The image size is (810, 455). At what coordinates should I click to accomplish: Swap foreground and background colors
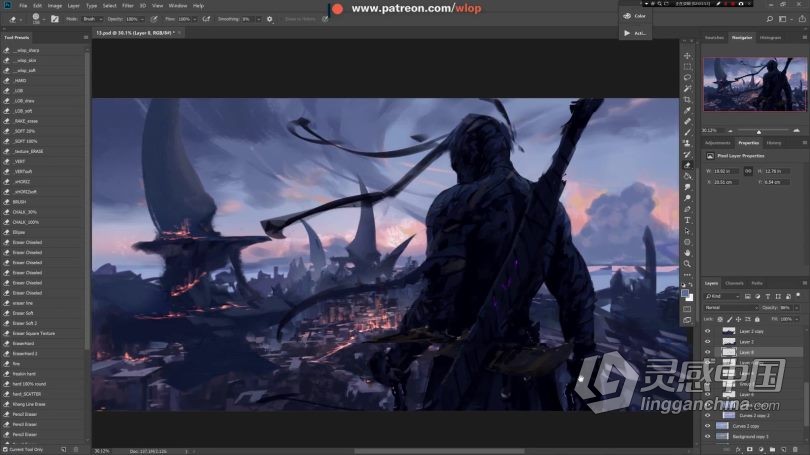pos(691,285)
